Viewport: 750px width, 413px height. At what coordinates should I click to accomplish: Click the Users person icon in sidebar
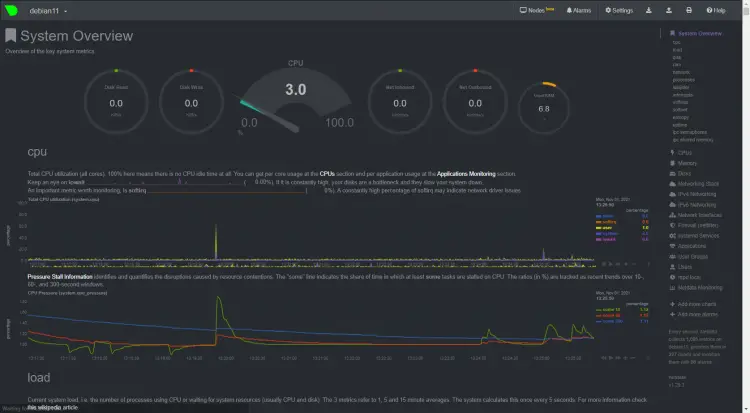pyautogui.click(x=673, y=267)
